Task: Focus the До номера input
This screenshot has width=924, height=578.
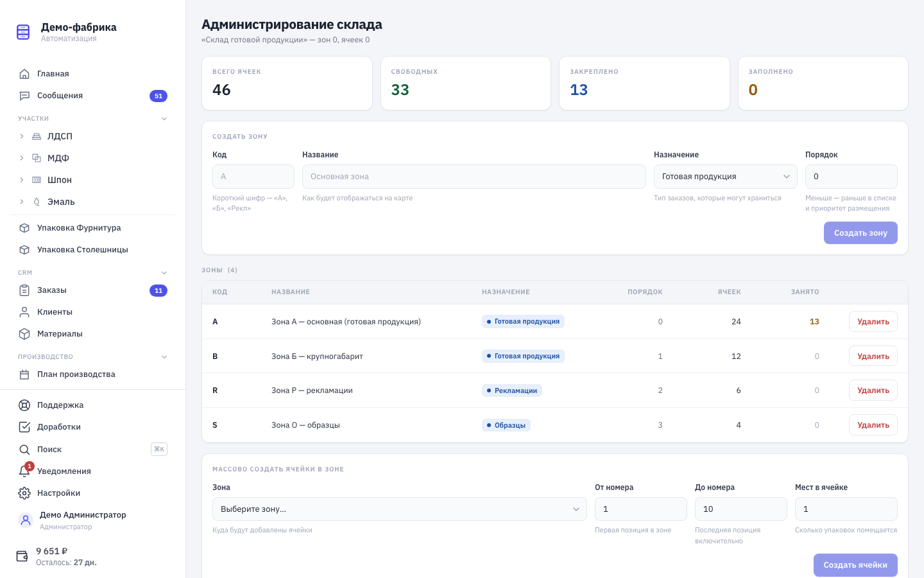Action: tap(741, 509)
